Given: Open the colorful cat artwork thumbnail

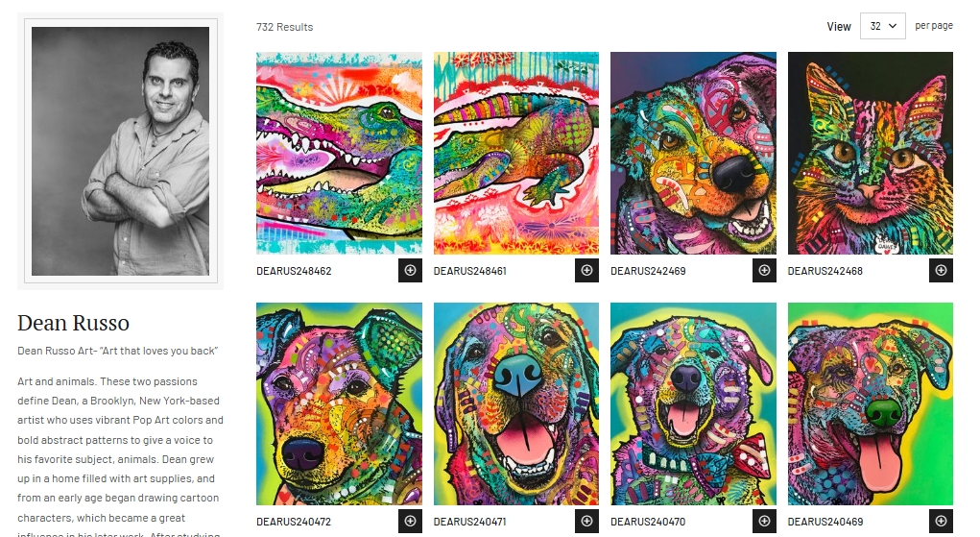Looking at the screenshot, I should click(870, 153).
